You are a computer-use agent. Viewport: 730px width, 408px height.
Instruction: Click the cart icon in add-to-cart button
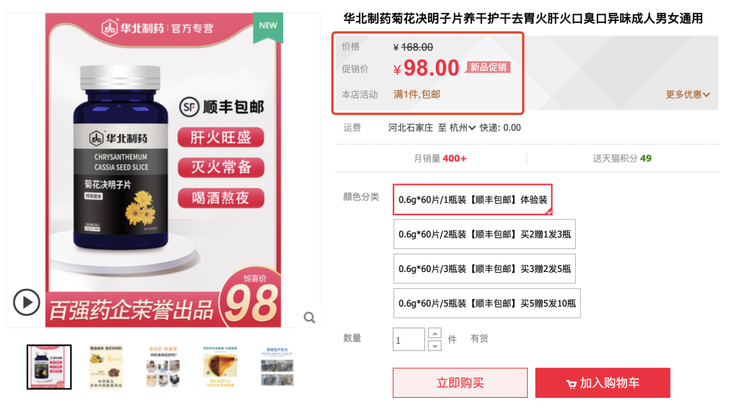571,383
